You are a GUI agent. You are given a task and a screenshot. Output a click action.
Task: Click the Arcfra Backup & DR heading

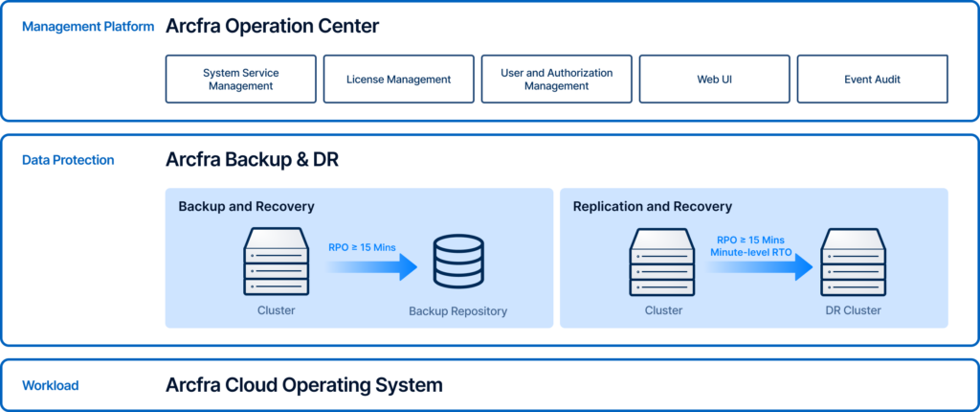[252, 160]
